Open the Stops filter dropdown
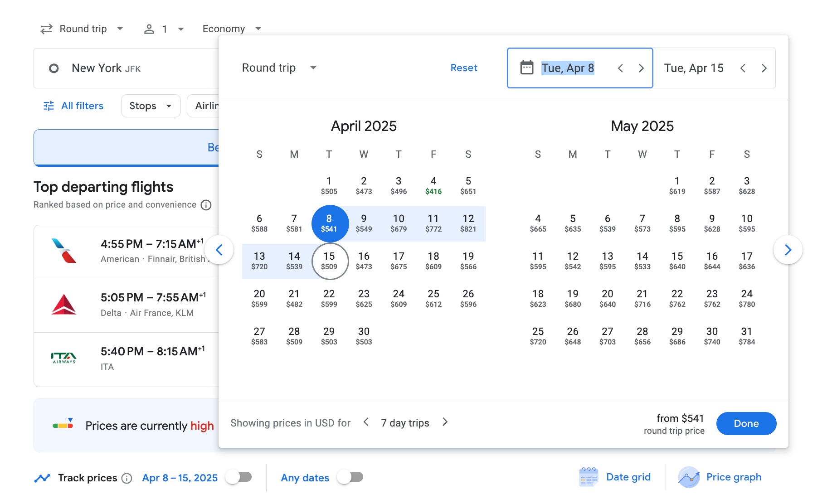837x504 pixels. click(x=151, y=106)
